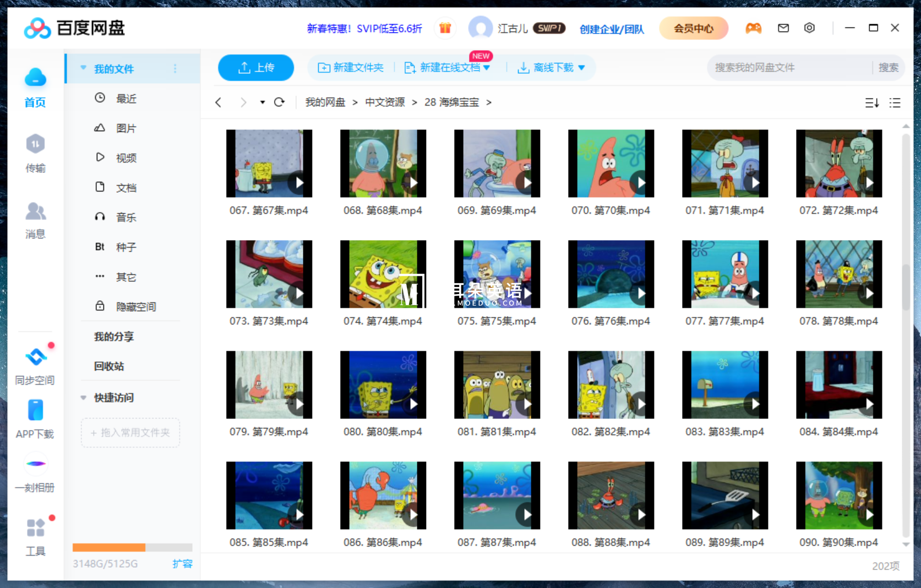The height and width of the screenshot is (588, 921).
Task: Refresh the current folder view
Action: click(x=280, y=102)
